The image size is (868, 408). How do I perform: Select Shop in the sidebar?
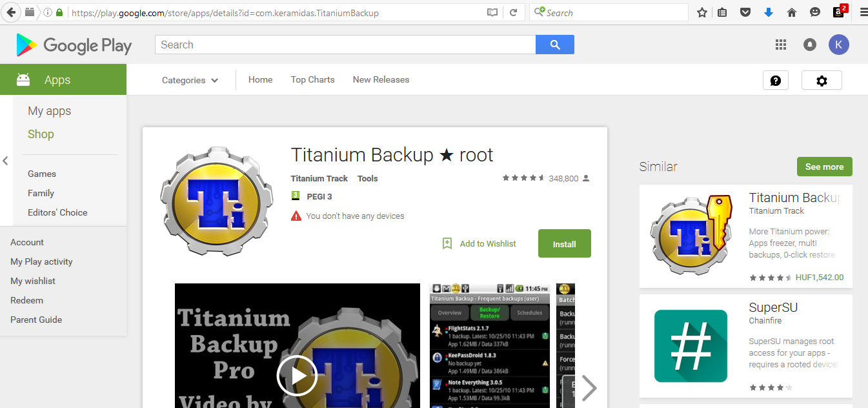tap(41, 134)
